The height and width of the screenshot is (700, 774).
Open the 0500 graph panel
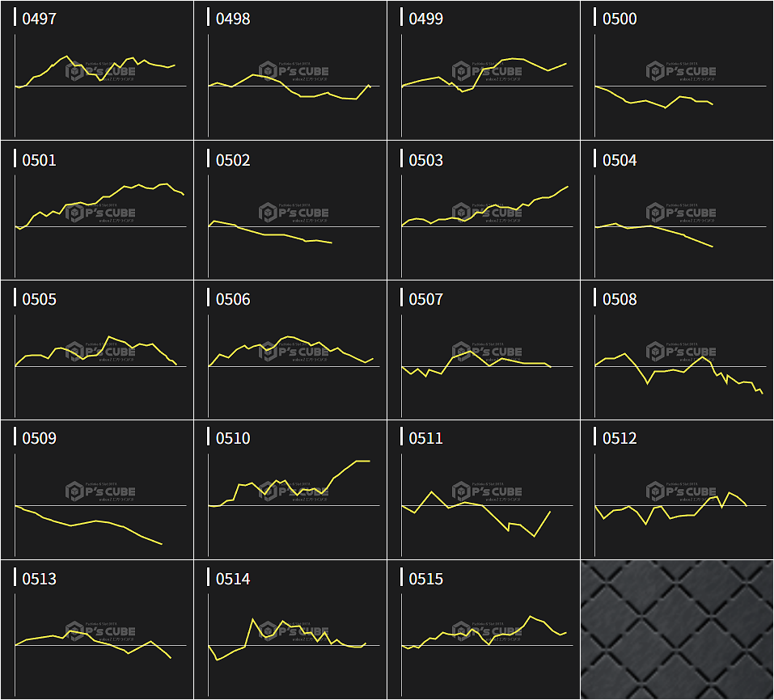pos(677,71)
